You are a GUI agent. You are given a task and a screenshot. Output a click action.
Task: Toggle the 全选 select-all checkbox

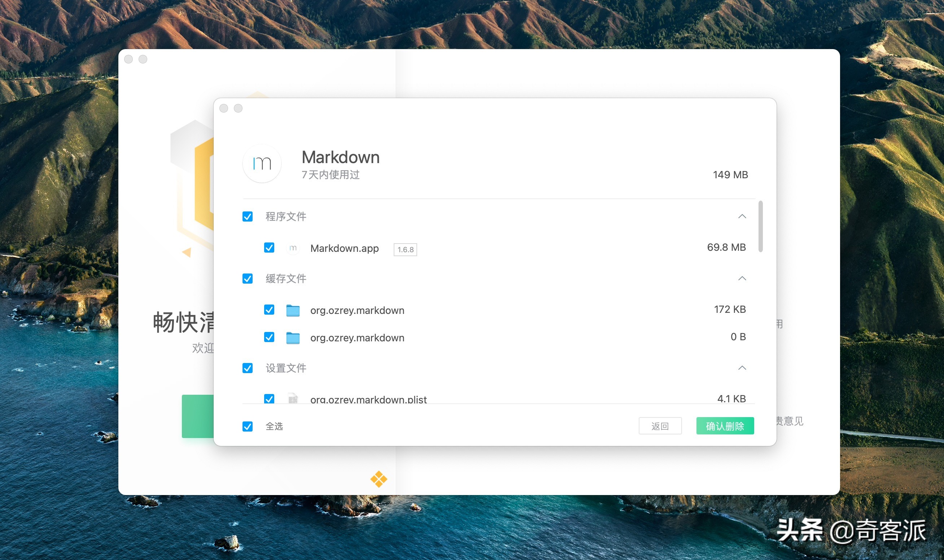[x=248, y=426]
